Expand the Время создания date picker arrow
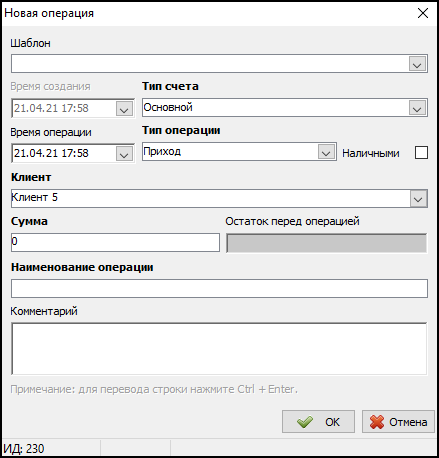Image resolution: width=439 pixels, height=458 pixels. (x=124, y=109)
